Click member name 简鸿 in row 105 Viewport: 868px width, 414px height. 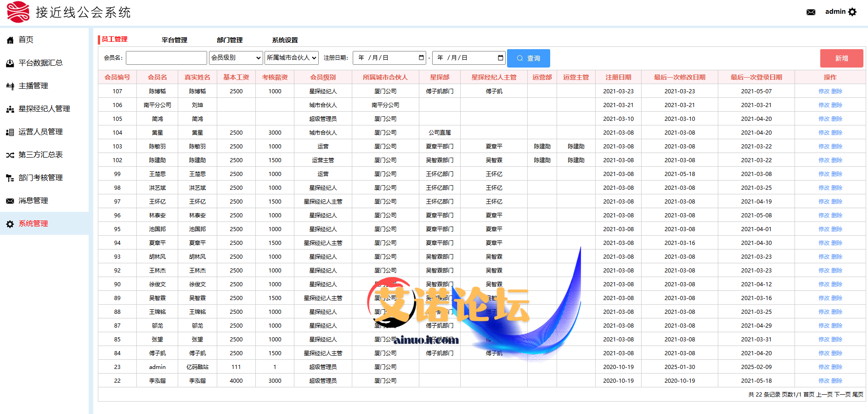[157, 119]
